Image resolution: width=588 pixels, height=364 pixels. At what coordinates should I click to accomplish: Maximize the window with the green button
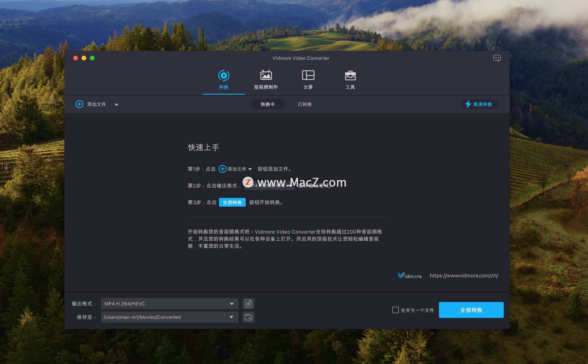(x=92, y=58)
